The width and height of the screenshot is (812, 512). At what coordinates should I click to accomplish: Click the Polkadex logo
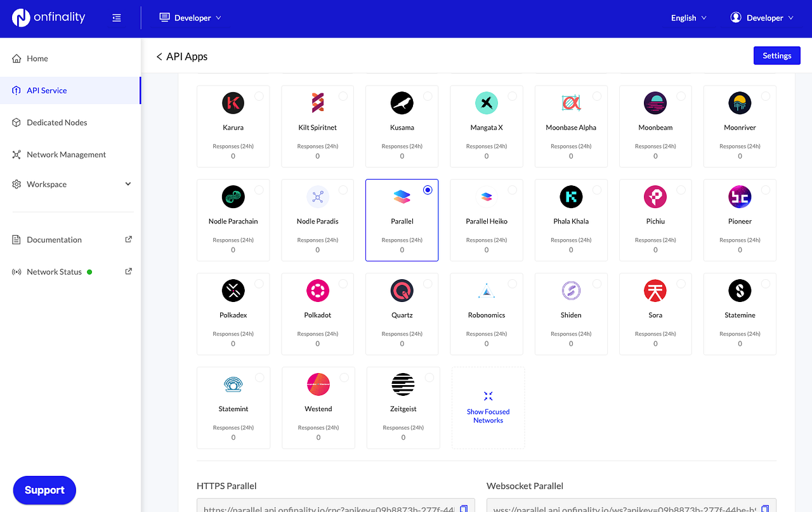(233, 291)
